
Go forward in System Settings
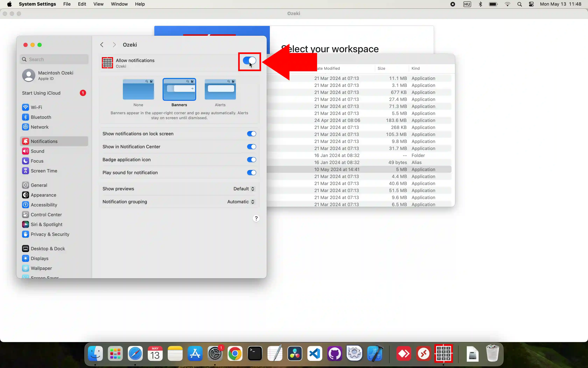point(114,45)
